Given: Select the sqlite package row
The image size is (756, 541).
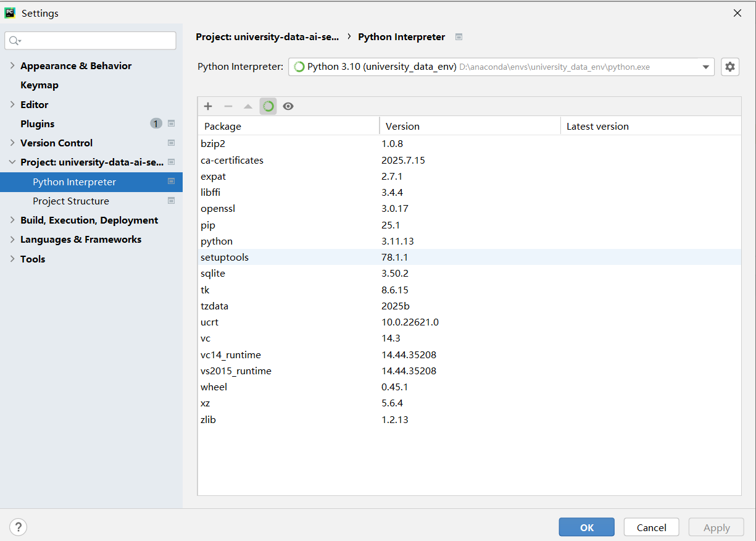Looking at the screenshot, I should click(x=470, y=273).
